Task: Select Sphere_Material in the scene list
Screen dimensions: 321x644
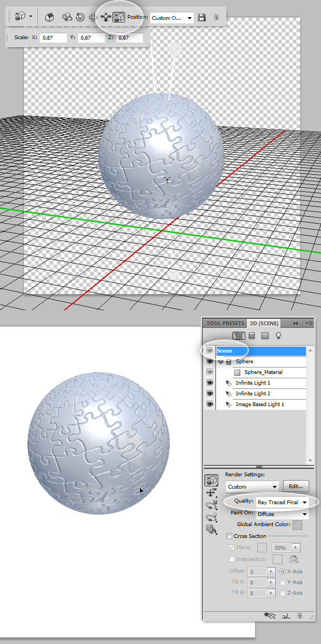Action: pyautogui.click(x=263, y=372)
